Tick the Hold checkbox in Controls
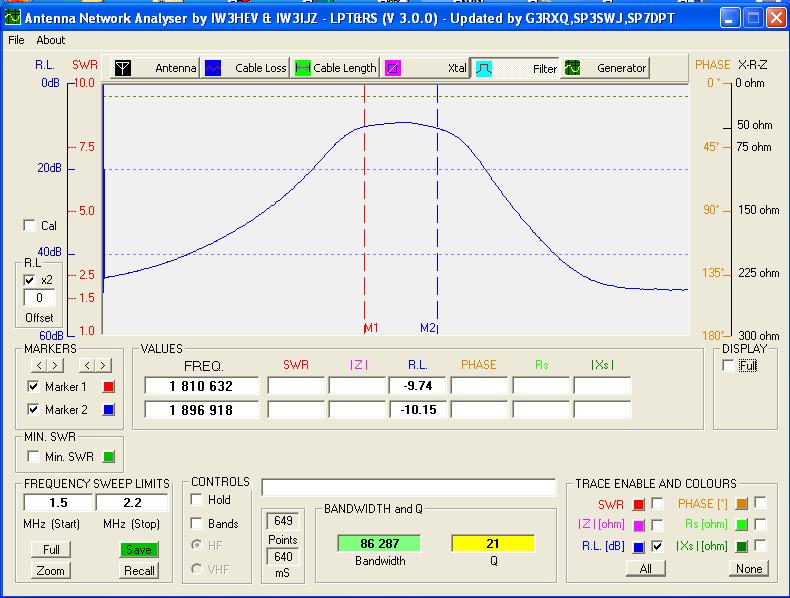Screen dimensions: 790x598 click(x=197, y=500)
